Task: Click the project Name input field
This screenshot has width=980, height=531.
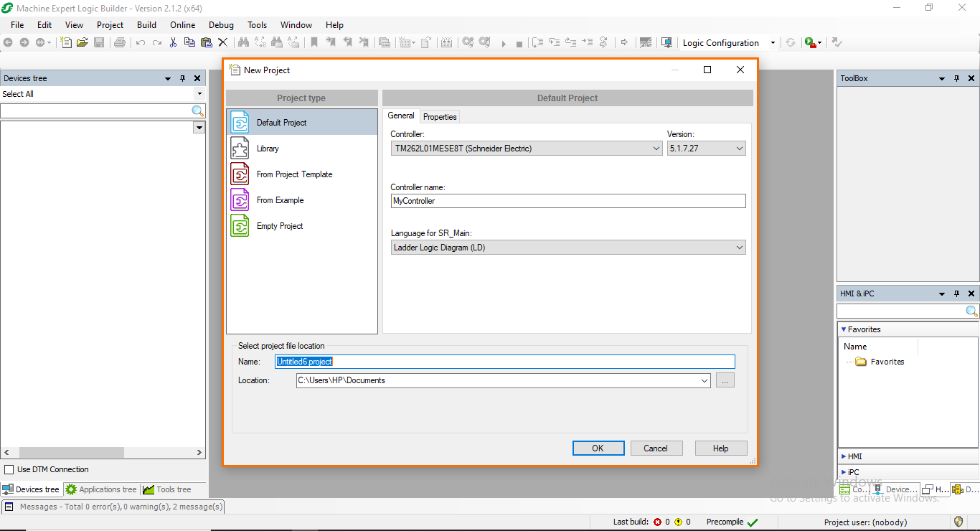Action: (x=505, y=362)
